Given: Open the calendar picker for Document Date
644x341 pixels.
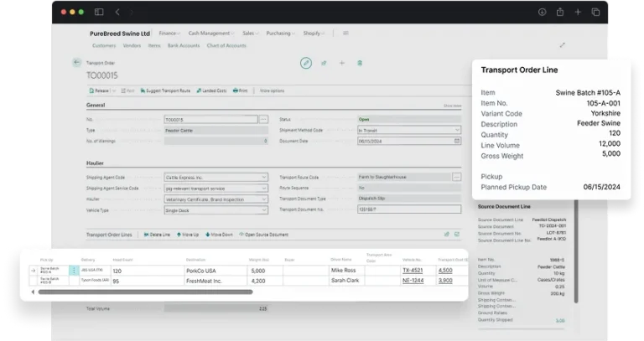Looking at the screenshot, I should (x=456, y=142).
